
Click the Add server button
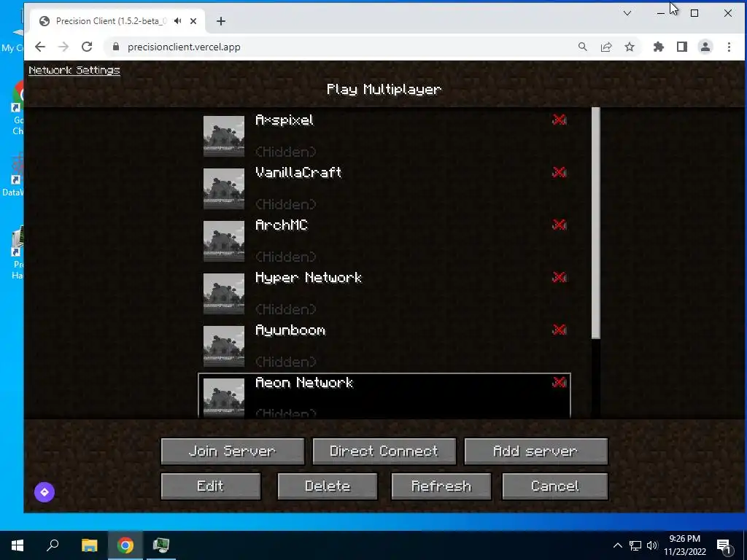[535, 451]
